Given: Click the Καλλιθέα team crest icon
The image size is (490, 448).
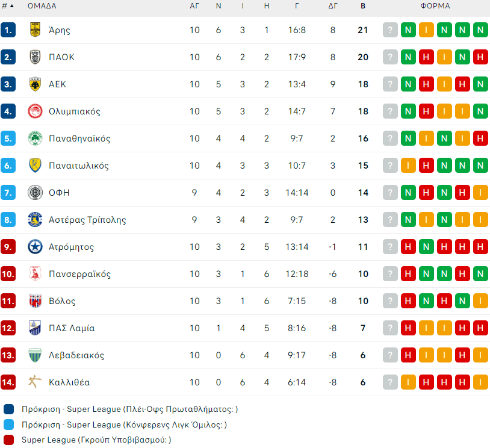Looking at the screenshot, I should [35, 382].
